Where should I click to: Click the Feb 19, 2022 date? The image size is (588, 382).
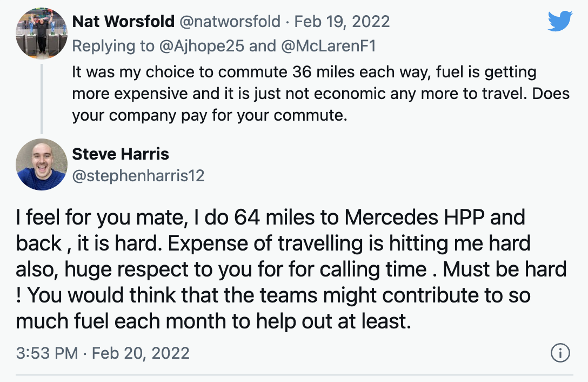[342, 21]
